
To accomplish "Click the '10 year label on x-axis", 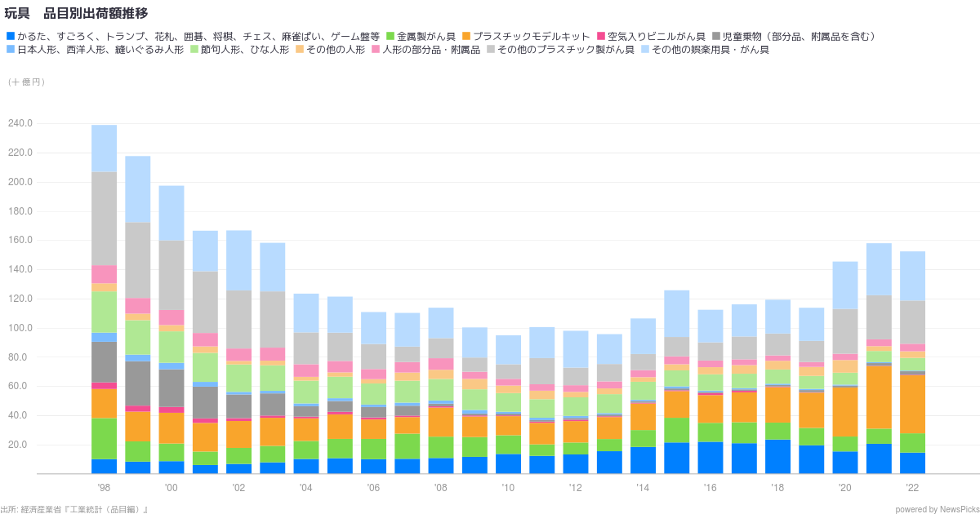I will [508, 486].
